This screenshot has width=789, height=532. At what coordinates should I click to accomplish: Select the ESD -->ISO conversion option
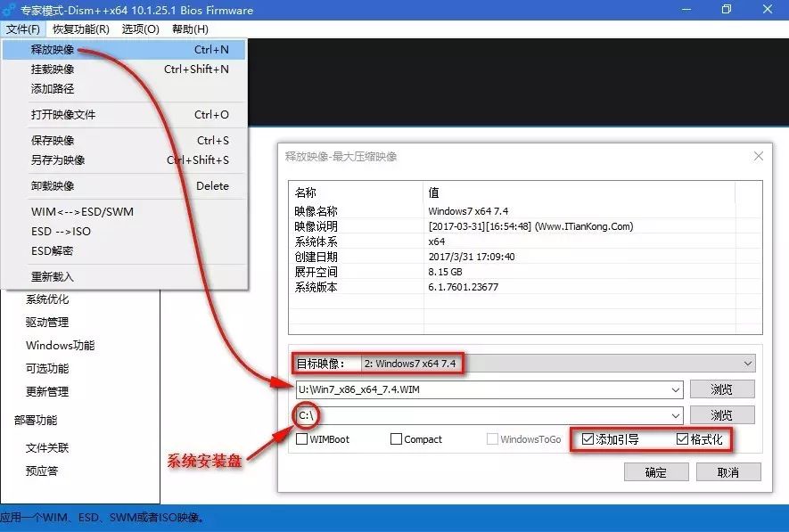click(53, 233)
